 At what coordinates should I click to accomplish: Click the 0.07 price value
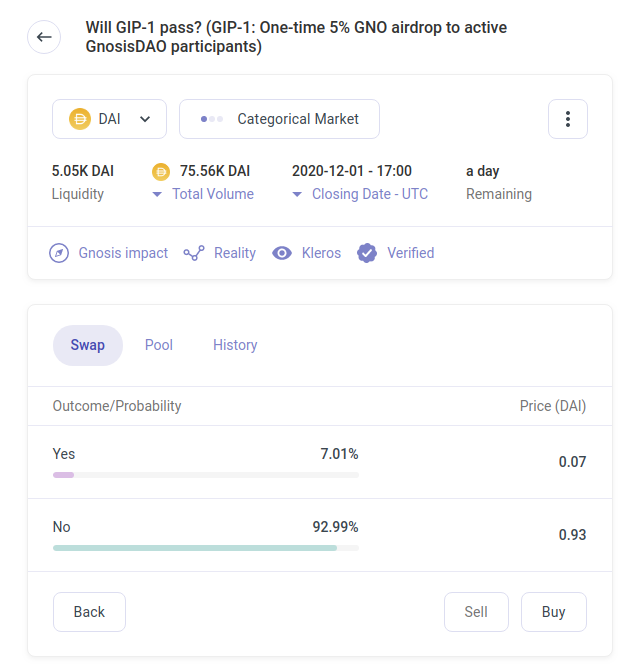(572, 462)
